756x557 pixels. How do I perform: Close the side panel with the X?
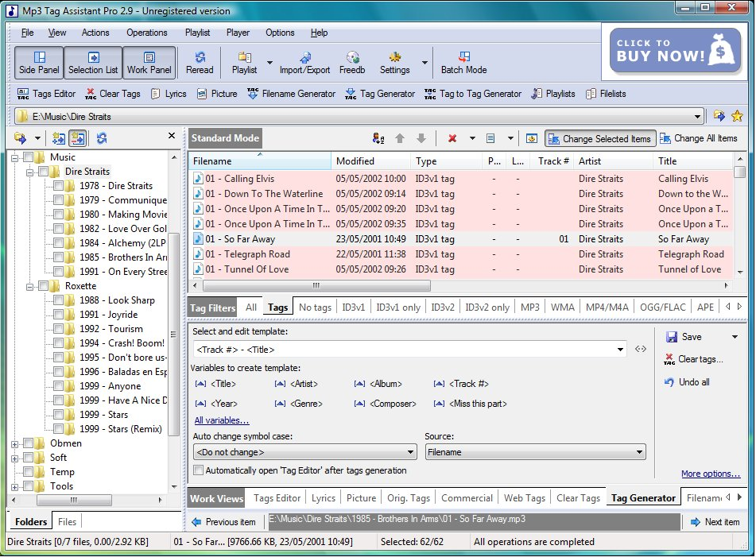(171, 136)
